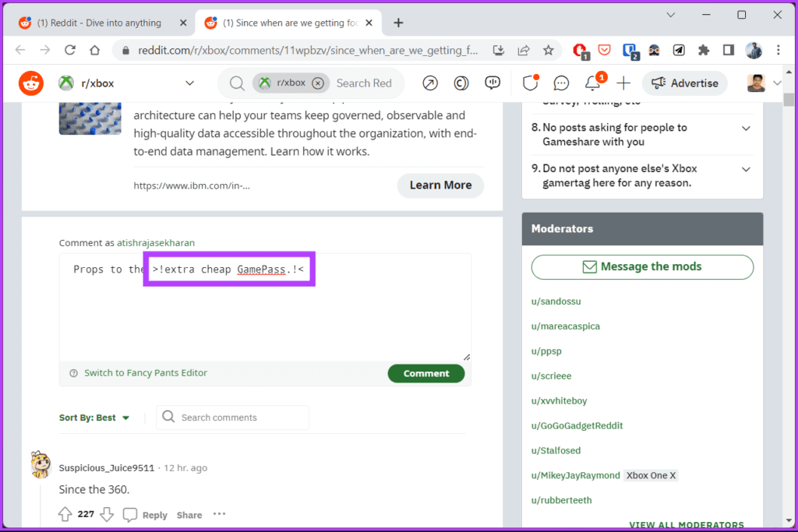Click the Reddit logo home icon
This screenshot has width=798, height=532.
31,83
